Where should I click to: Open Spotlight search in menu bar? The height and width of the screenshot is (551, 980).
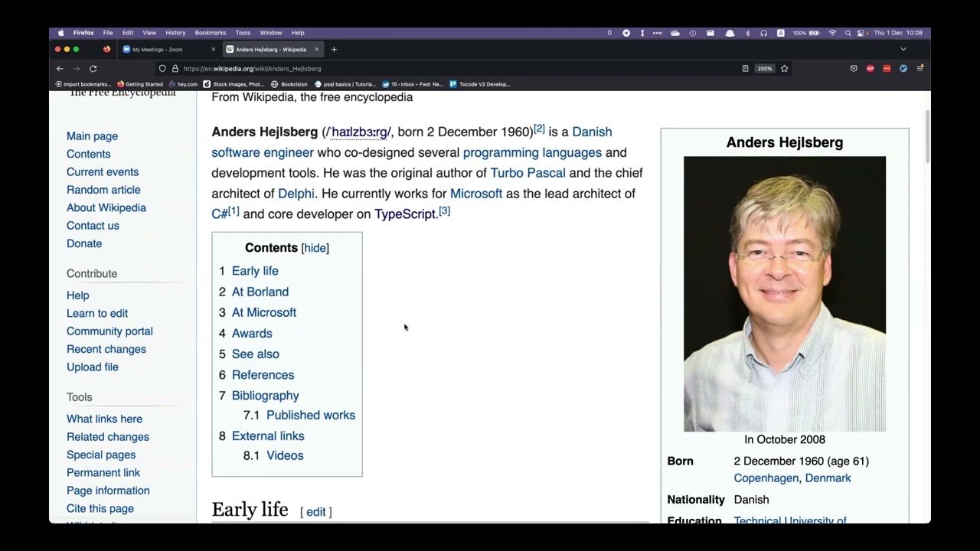(x=848, y=33)
